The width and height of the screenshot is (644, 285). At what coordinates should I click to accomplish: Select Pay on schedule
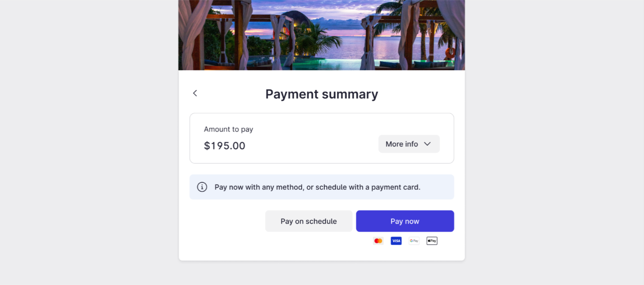308,221
